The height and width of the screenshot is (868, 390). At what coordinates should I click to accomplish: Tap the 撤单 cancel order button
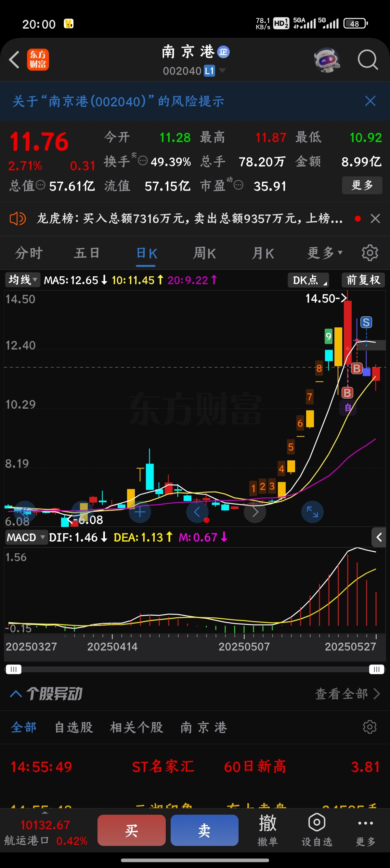[x=267, y=830]
